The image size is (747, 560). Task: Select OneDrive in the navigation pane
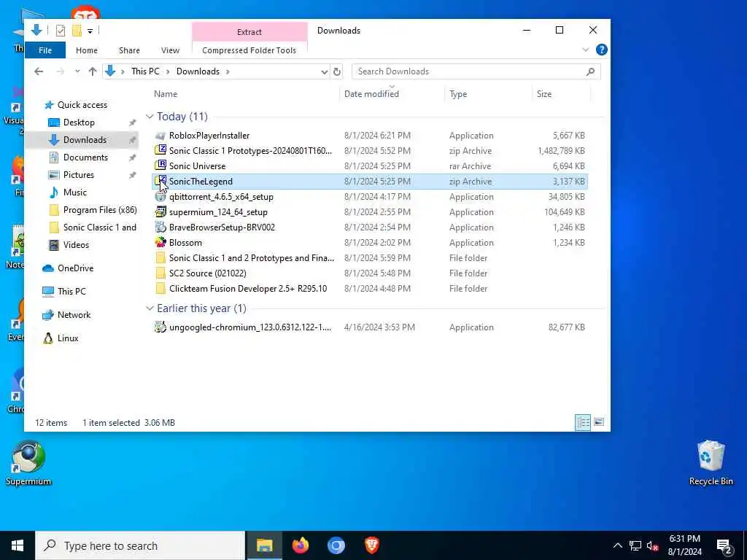(x=76, y=268)
